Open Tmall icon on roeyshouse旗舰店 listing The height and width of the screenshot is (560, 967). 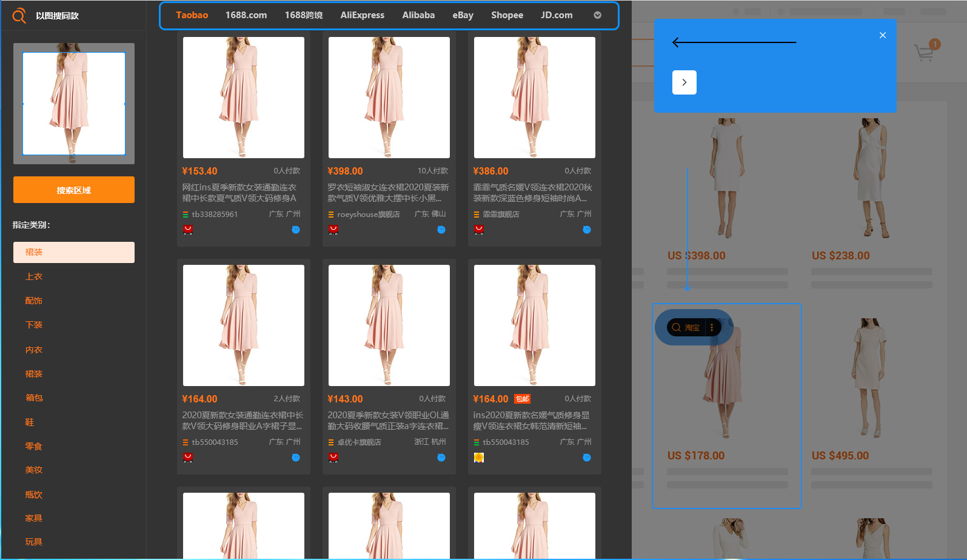333,230
